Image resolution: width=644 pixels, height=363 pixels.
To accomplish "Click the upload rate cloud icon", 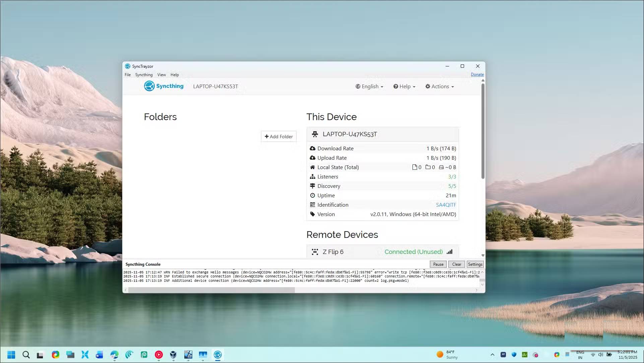I will (x=313, y=158).
